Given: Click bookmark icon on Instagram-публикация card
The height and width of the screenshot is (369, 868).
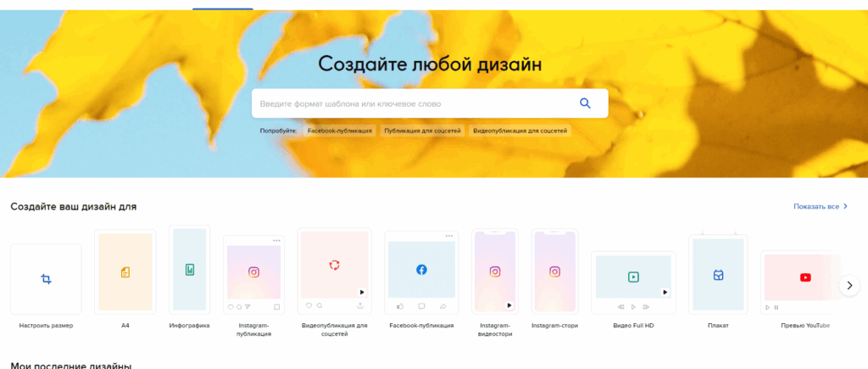Looking at the screenshot, I should (x=277, y=307).
